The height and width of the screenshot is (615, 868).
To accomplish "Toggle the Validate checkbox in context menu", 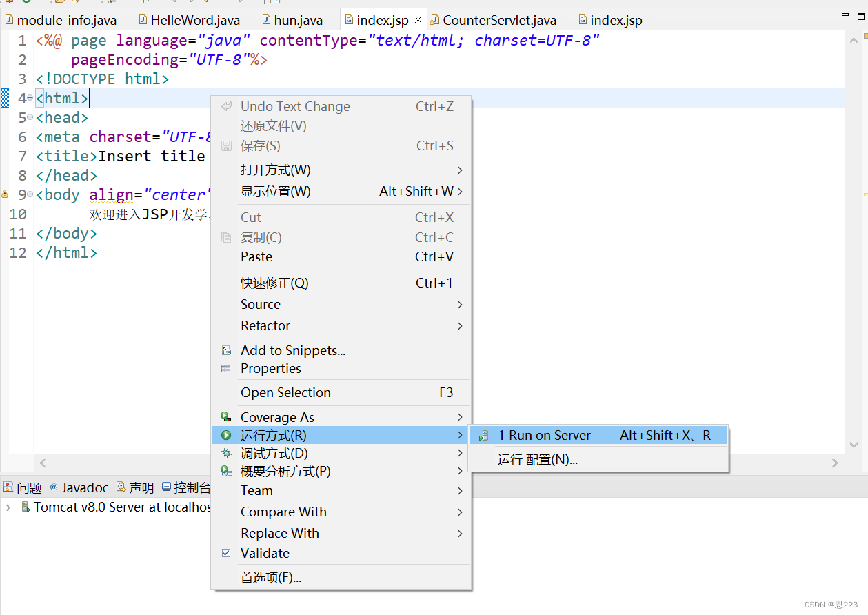I will [226, 553].
